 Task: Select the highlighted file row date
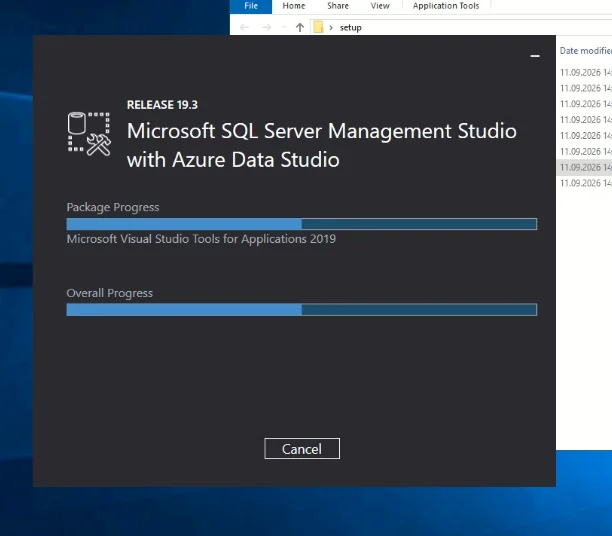tap(585, 167)
